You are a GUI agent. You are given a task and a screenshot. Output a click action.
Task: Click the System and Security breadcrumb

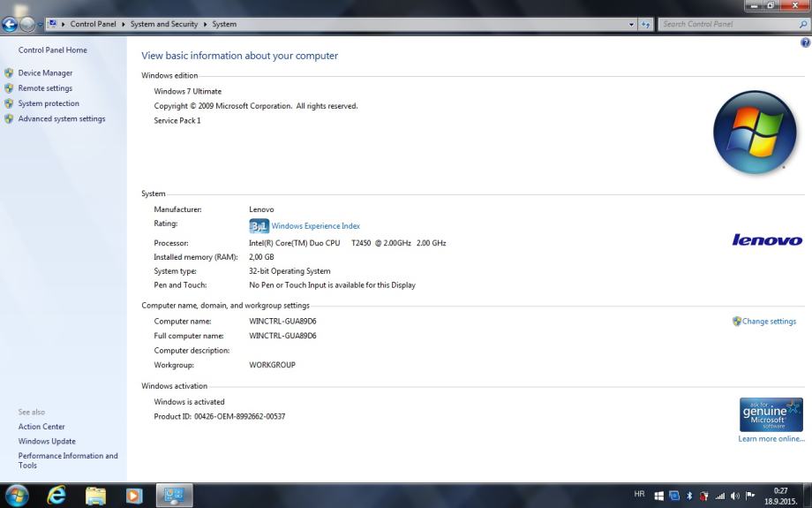pyautogui.click(x=163, y=24)
